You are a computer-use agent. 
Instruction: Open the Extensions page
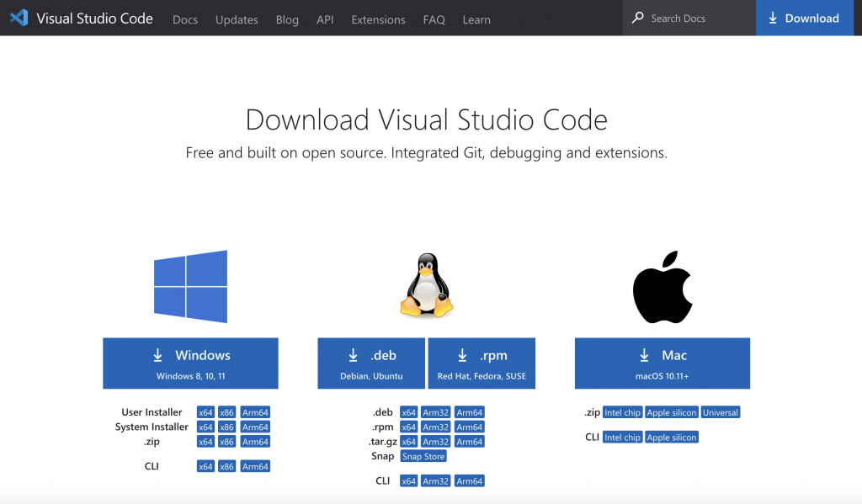(378, 20)
